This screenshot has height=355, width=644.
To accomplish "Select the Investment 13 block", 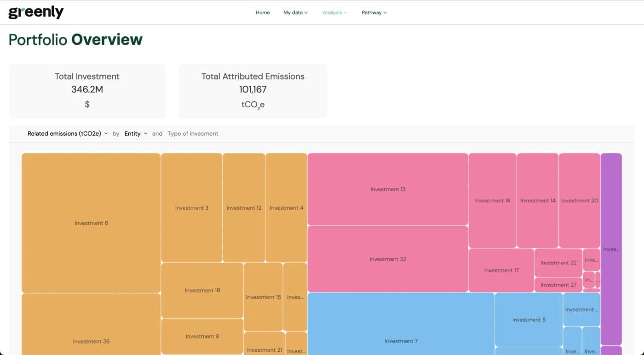I will pyautogui.click(x=388, y=189).
